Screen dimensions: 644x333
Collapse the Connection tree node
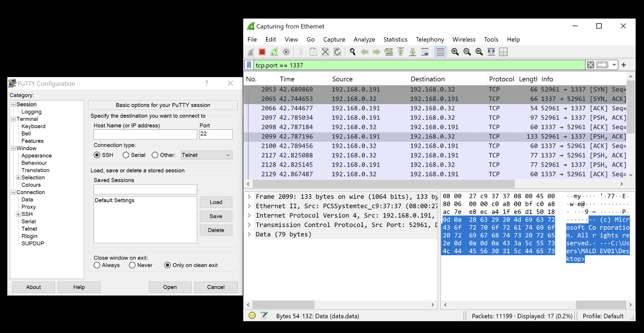pos(13,192)
